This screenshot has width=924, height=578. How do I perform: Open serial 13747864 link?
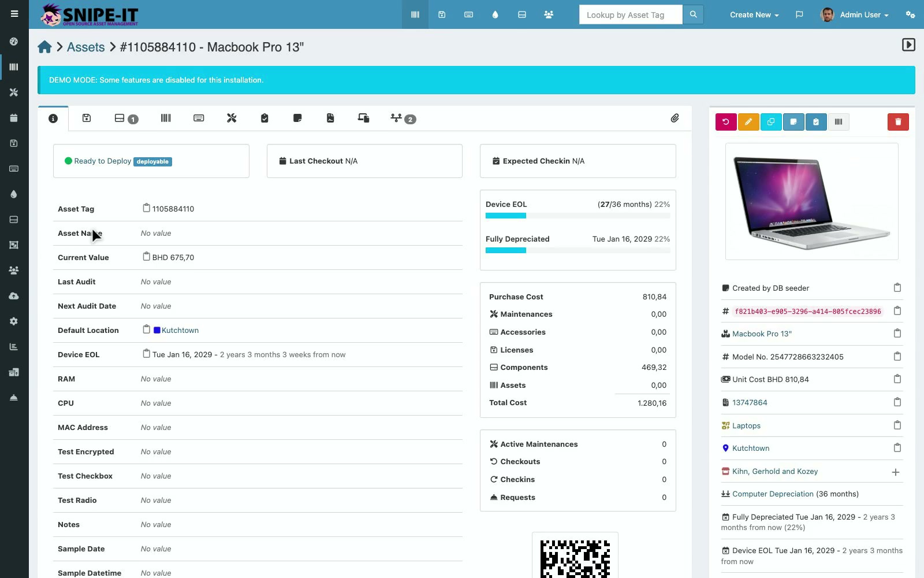(x=750, y=402)
